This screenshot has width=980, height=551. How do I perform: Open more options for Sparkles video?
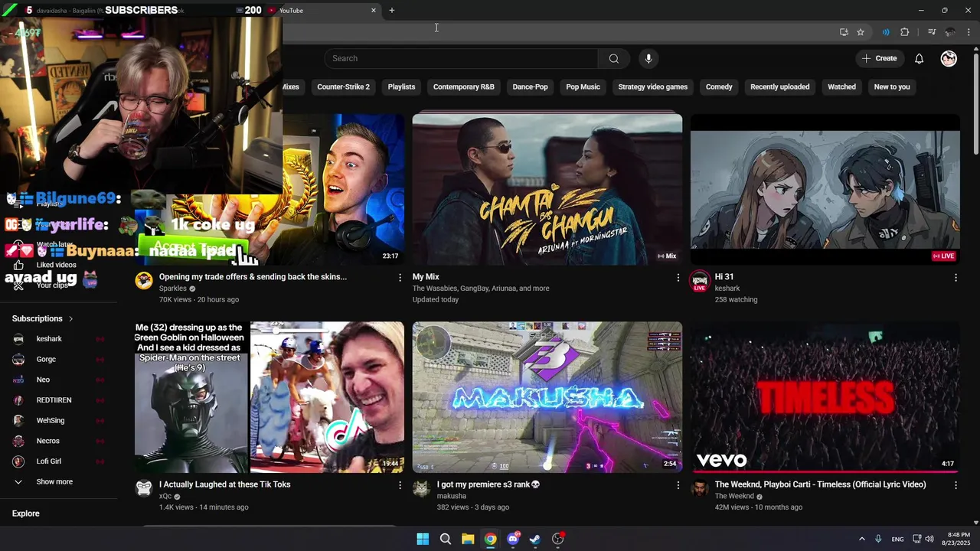(x=400, y=278)
